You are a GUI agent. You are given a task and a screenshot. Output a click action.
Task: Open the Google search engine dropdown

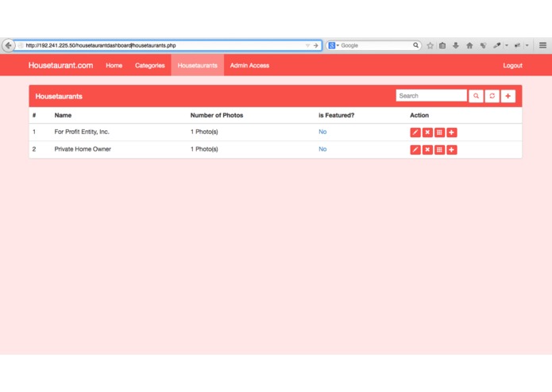pyautogui.click(x=334, y=45)
